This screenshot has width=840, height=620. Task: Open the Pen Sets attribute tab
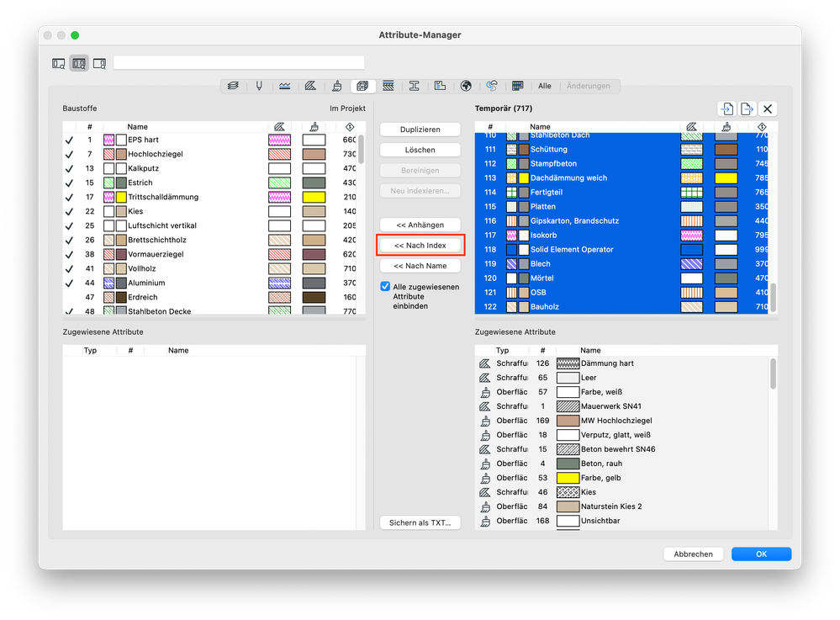259,86
